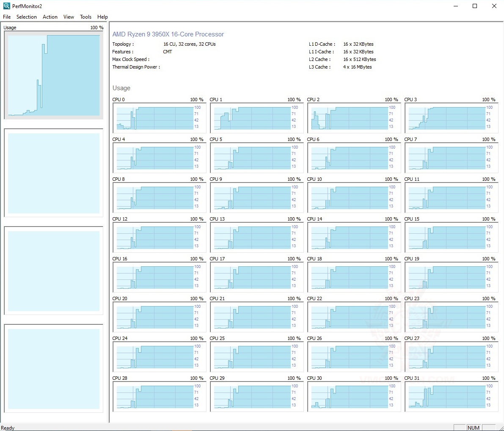The image size is (504, 431).
Task: Click the CPU 14 usage graph
Action: 354,238
